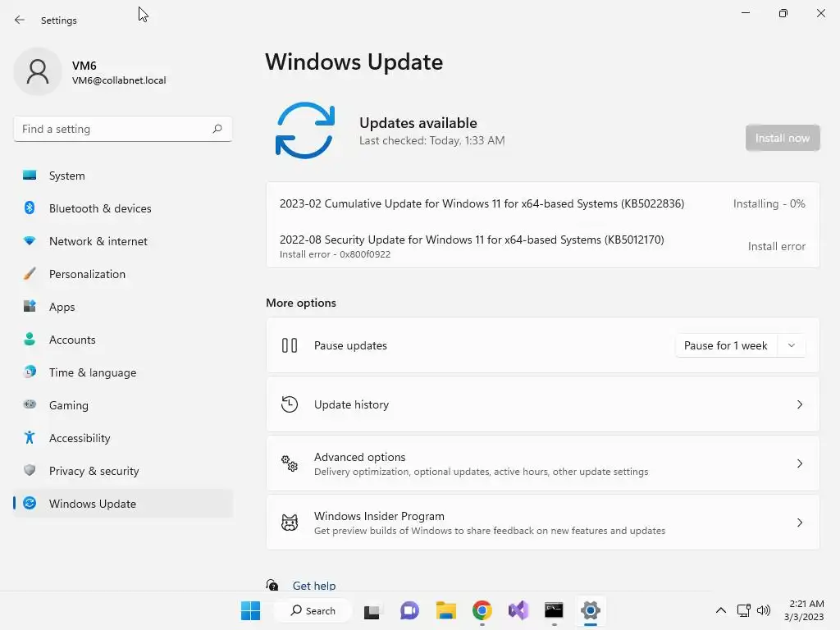
Task: Select Windows Update in sidebar
Action: click(123, 504)
